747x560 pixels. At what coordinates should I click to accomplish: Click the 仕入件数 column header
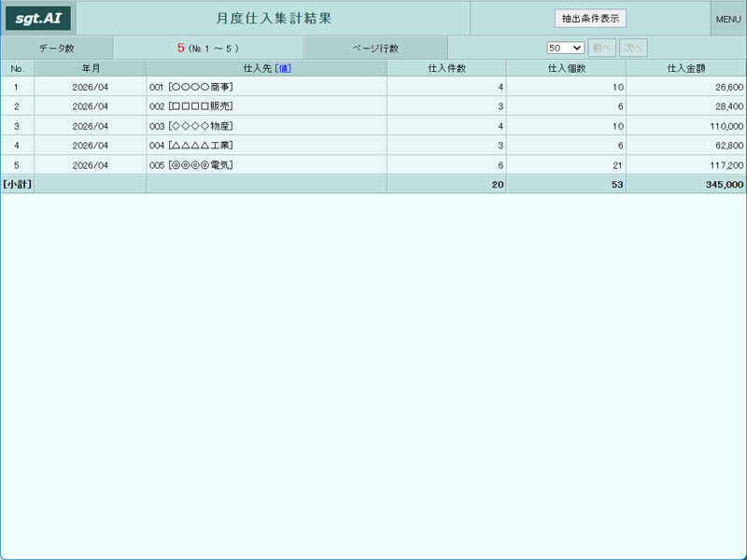point(446,68)
